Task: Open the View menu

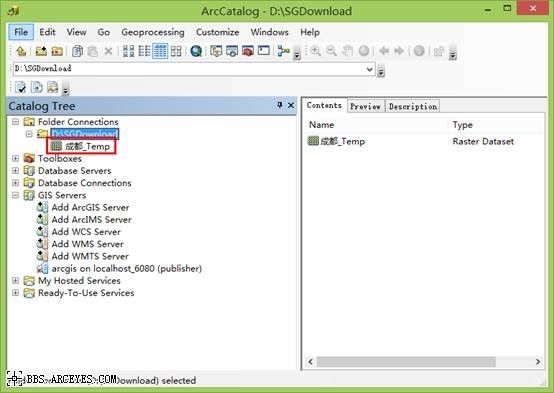Action: tap(76, 32)
